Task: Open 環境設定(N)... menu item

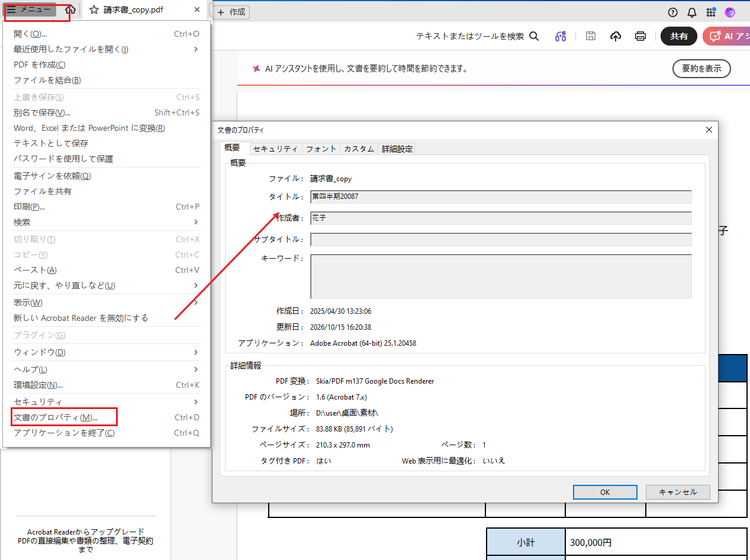Action: click(x=107, y=385)
